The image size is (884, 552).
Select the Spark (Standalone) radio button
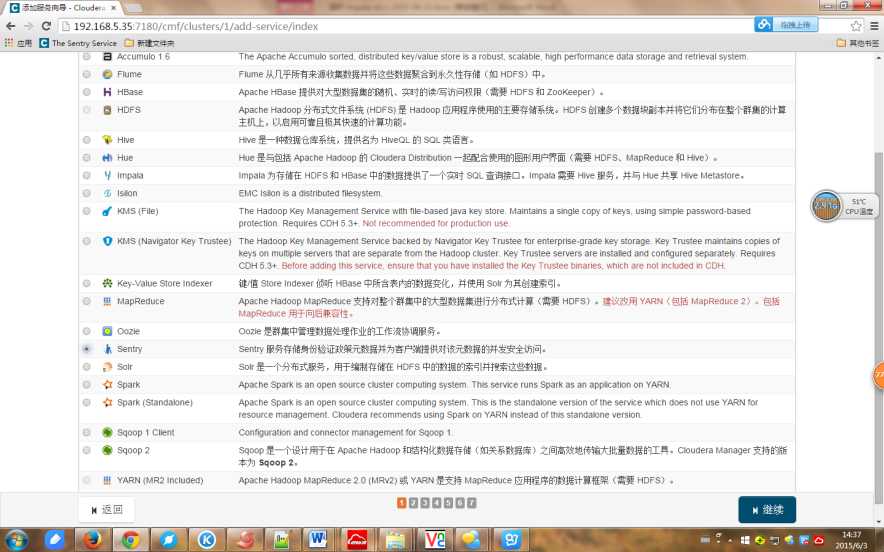[x=86, y=403]
